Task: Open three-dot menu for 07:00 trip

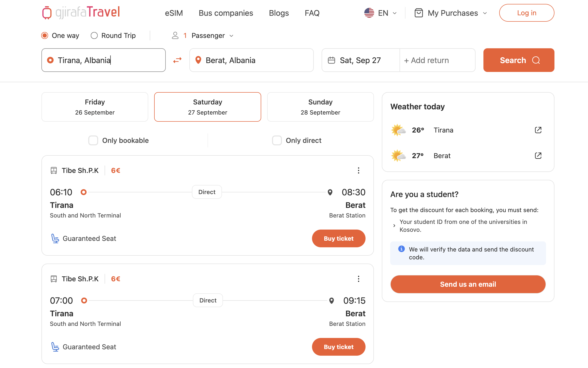Action: click(x=358, y=279)
